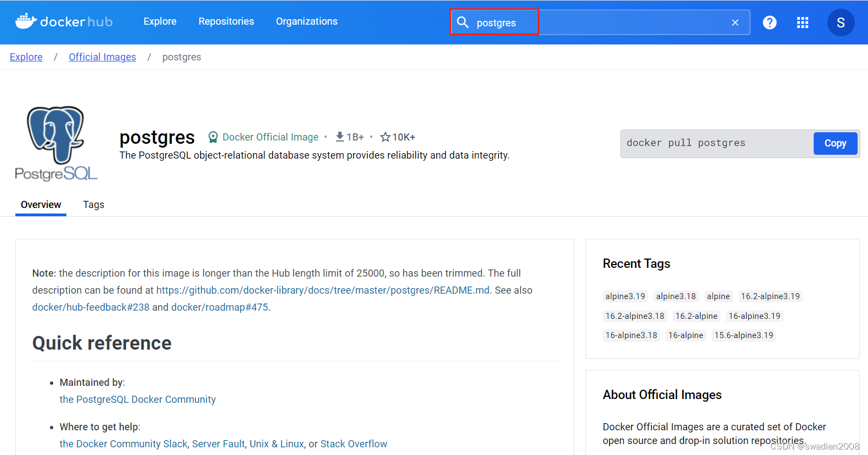Viewport: 868px width, 455px height.
Task: Select the Overview tab
Action: pyautogui.click(x=41, y=205)
